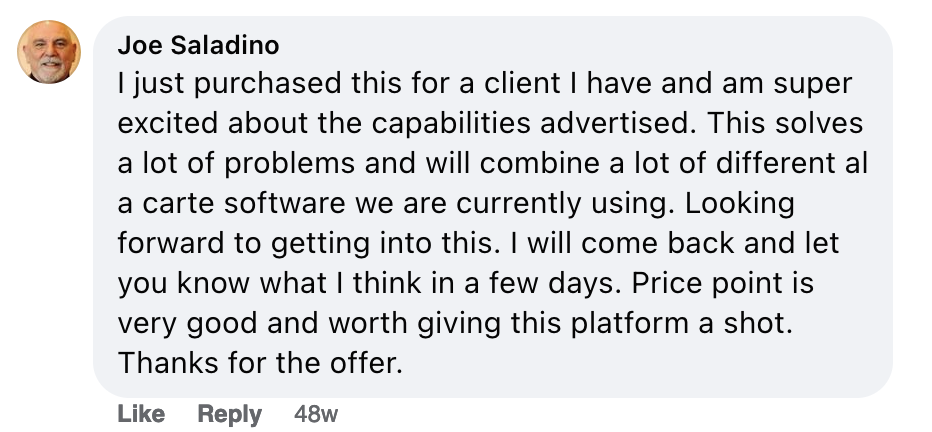
Task: Open the 48w timestamp link
Action: point(316,414)
